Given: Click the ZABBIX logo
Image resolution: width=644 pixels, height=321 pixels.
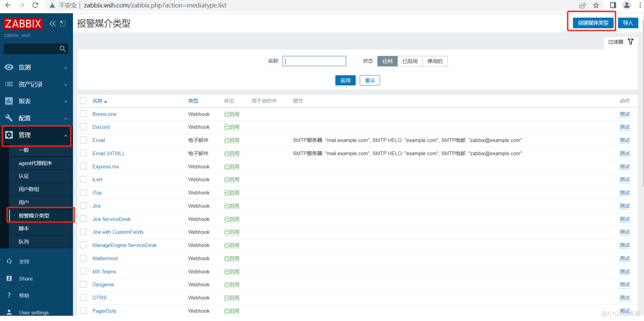Looking at the screenshot, I should click(23, 24).
